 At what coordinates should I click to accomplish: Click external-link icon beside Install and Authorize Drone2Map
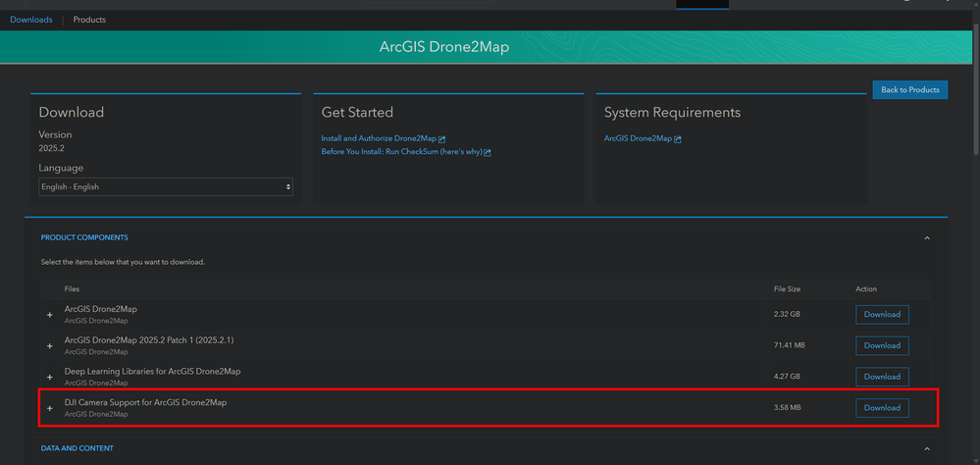pyautogui.click(x=442, y=139)
